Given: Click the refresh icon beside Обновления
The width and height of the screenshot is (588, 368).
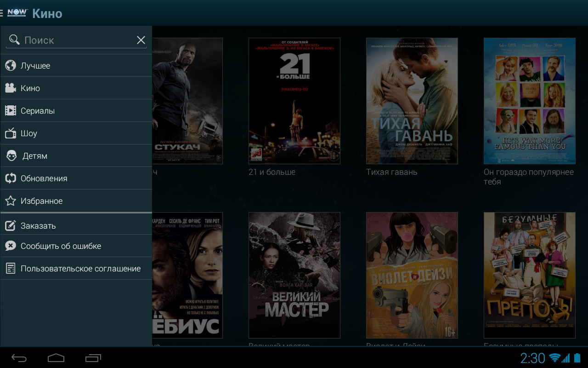Looking at the screenshot, I should (x=11, y=178).
